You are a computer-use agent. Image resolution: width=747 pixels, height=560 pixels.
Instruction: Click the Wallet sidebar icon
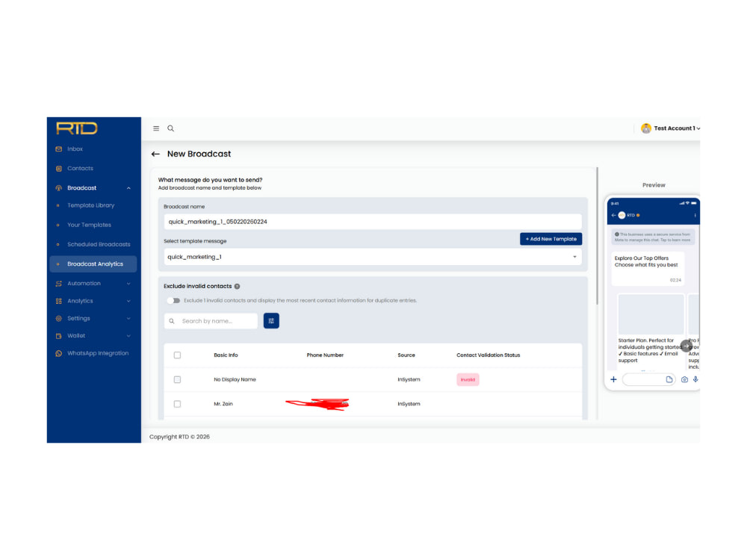click(x=58, y=336)
